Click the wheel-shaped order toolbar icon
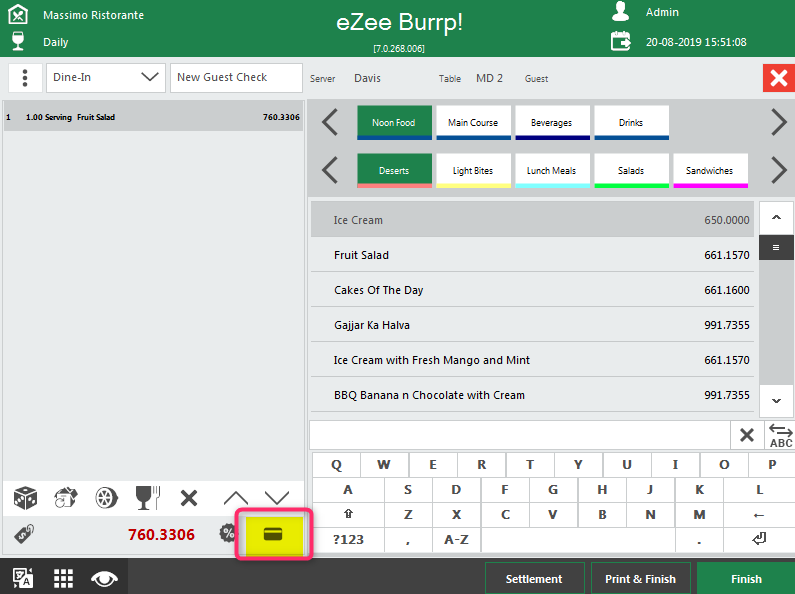This screenshot has width=795, height=594. 106,498
